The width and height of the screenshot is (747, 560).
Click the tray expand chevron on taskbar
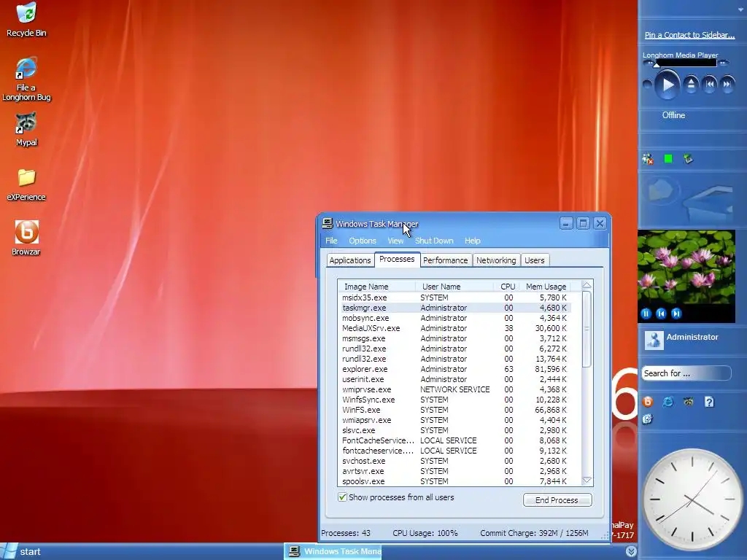tap(631, 551)
